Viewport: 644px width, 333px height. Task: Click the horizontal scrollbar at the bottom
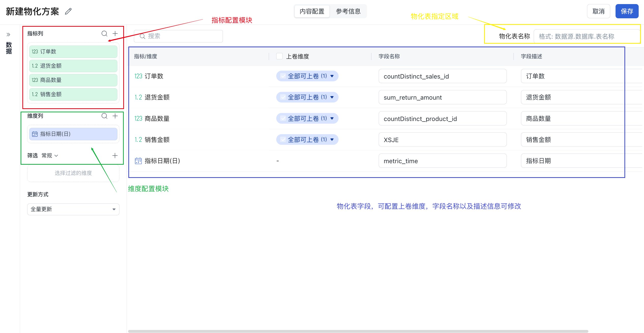358,331
